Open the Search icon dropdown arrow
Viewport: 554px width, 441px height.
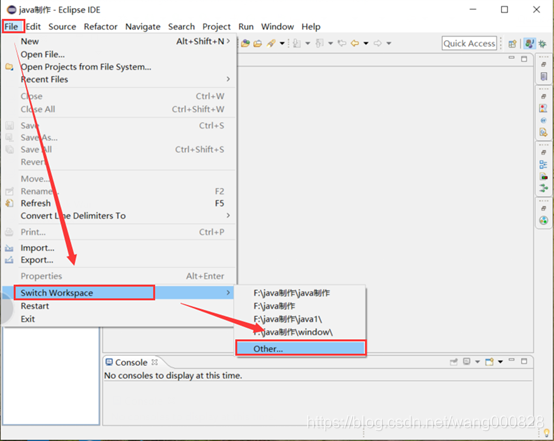tap(282, 43)
